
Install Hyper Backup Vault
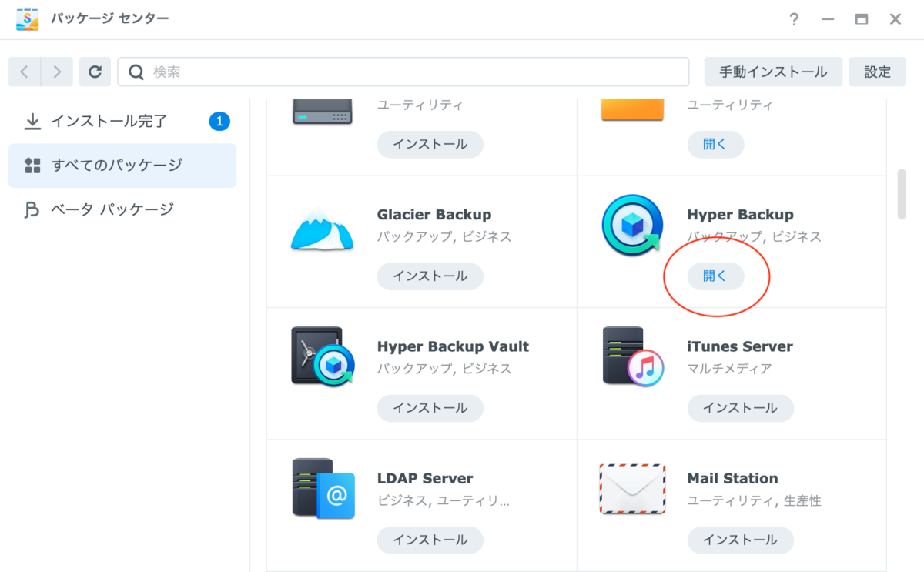coord(430,408)
